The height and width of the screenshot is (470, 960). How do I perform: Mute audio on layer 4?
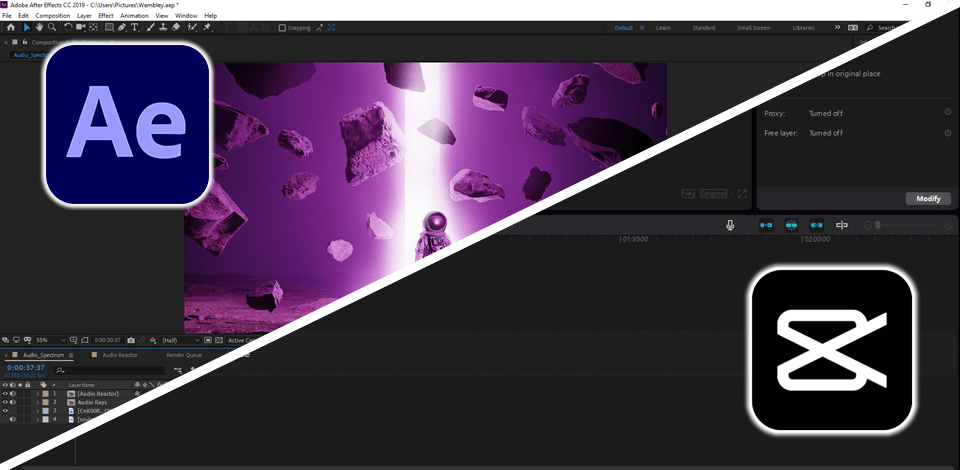[x=12, y=419]
